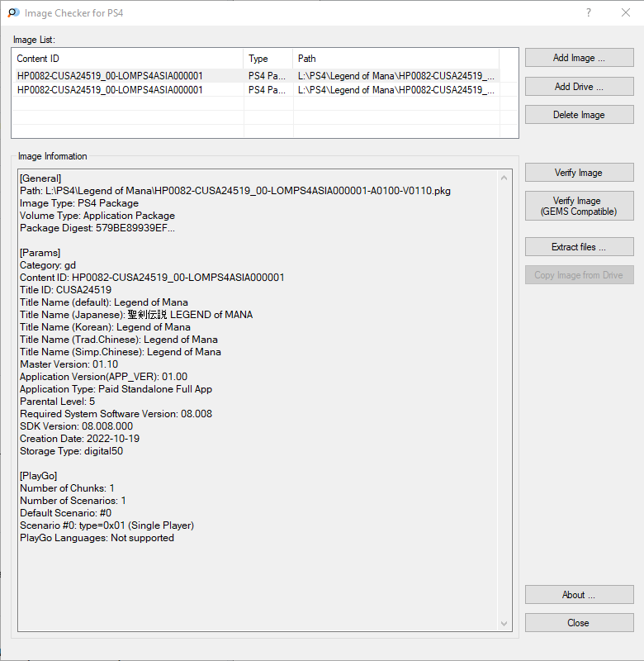Viewport: 644px width, 661px height.
Task: Click the Image Checker app icon in title bar
Action: 13,12
